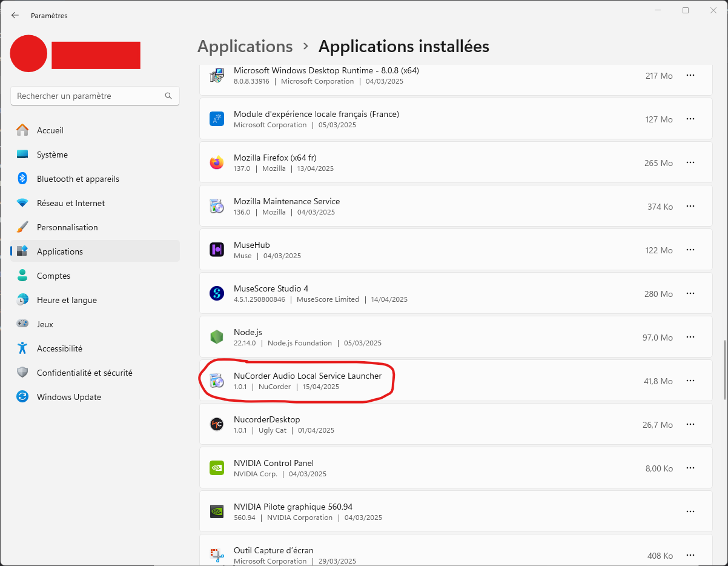The image size is (728, 566).
Task: Click the Comptes person icon
Action: pos(22,276)
